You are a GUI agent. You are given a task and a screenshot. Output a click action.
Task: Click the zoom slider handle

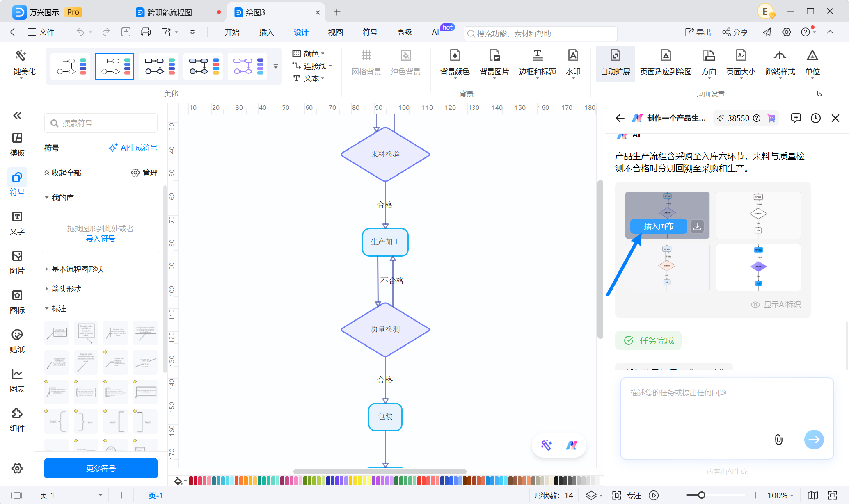[702, 495]
